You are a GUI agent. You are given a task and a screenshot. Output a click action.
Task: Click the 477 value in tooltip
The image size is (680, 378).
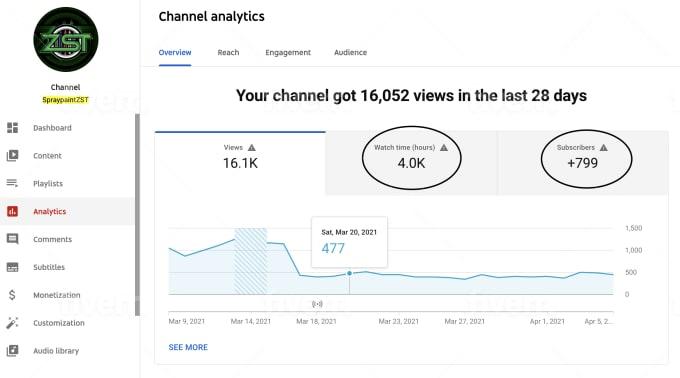(333, 248)
